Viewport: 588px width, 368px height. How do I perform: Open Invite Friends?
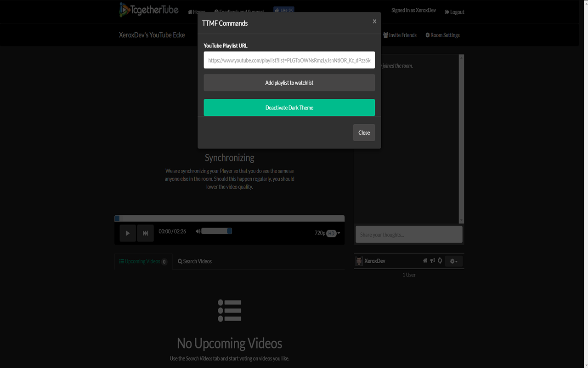(400, 35)
